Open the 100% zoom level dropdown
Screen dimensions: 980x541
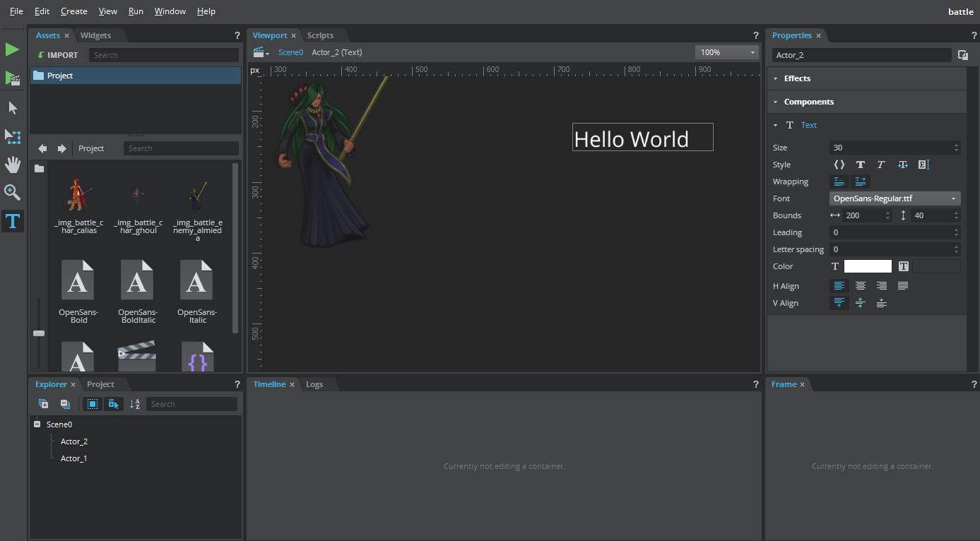click(726, 52)
